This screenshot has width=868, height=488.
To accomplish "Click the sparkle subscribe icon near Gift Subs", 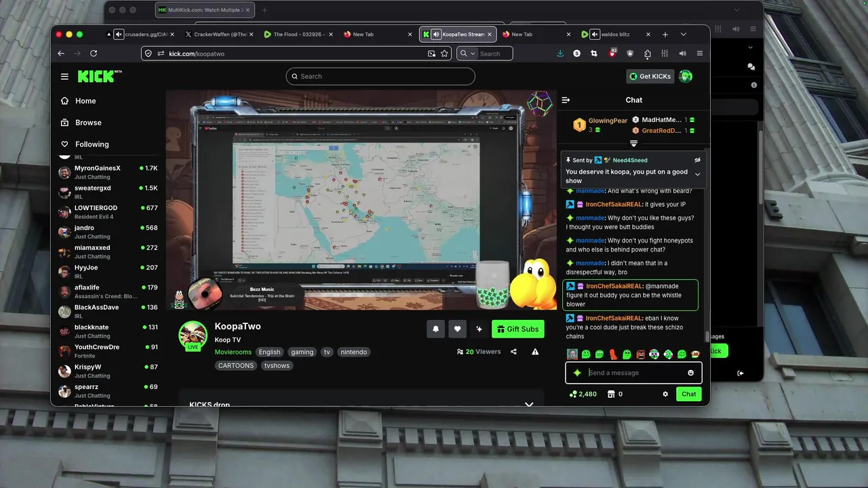I will pos(479,329).
